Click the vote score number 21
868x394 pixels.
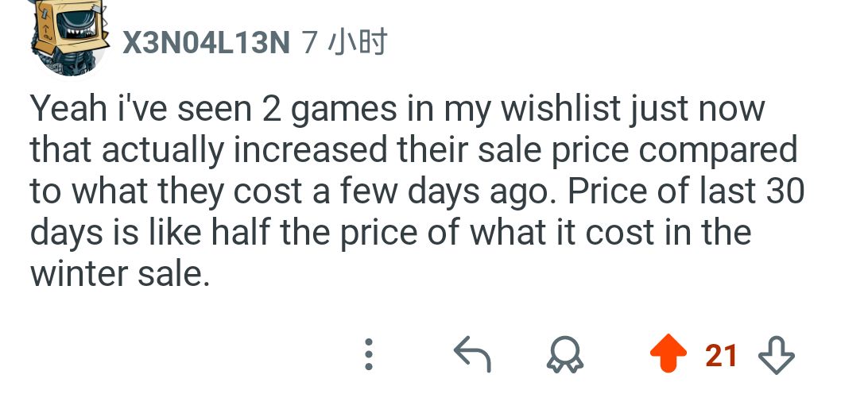pos(721,355)
